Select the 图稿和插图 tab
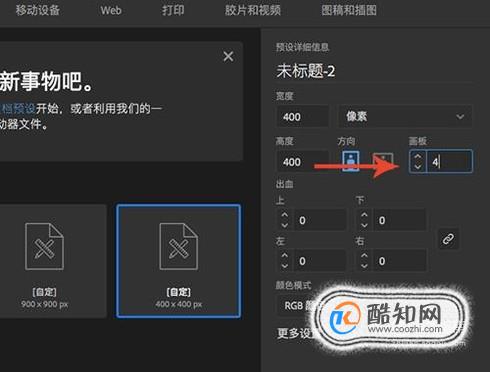This screenshot has height=372, width=490. (x=349, y=10)
